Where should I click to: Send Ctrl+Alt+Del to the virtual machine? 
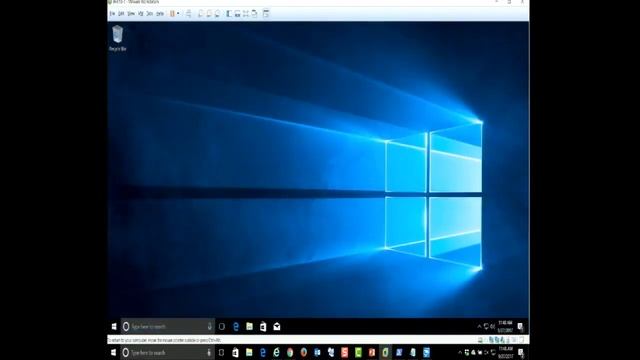189,13
